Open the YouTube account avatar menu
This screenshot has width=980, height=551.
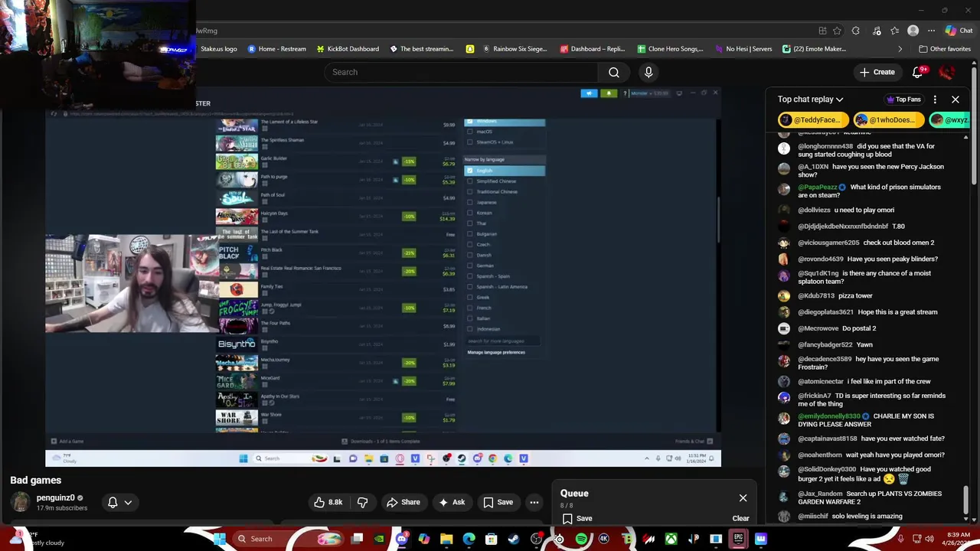click(946, 72)
